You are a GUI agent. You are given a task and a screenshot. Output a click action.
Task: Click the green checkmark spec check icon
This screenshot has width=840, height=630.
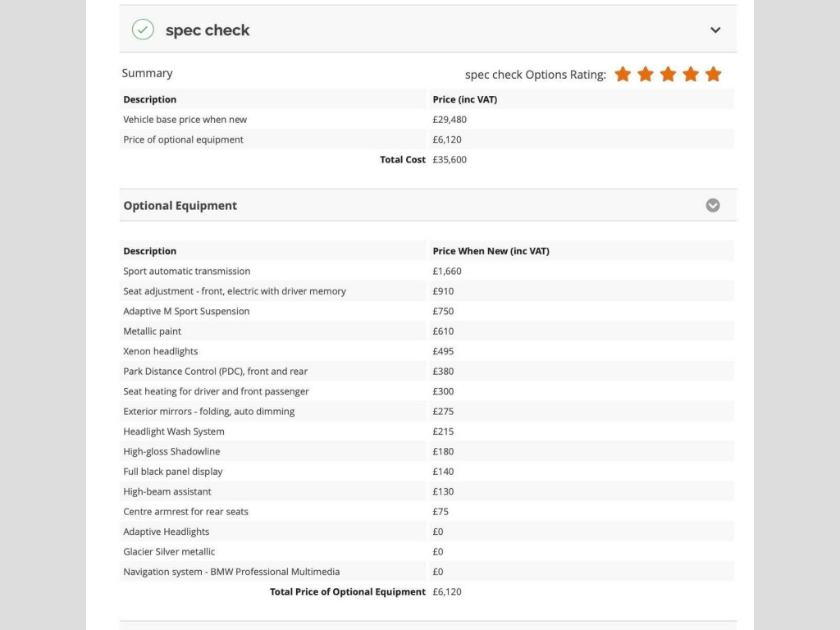[143, 30]
